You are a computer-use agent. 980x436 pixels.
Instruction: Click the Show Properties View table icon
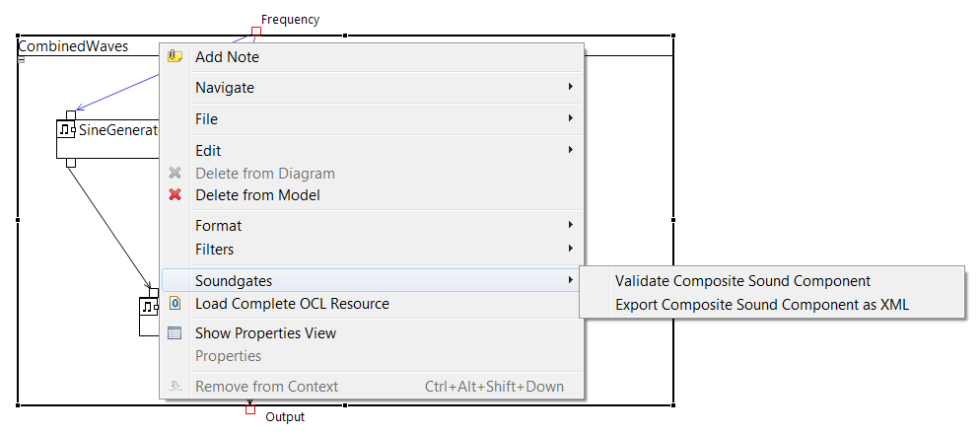coord(175,332)
